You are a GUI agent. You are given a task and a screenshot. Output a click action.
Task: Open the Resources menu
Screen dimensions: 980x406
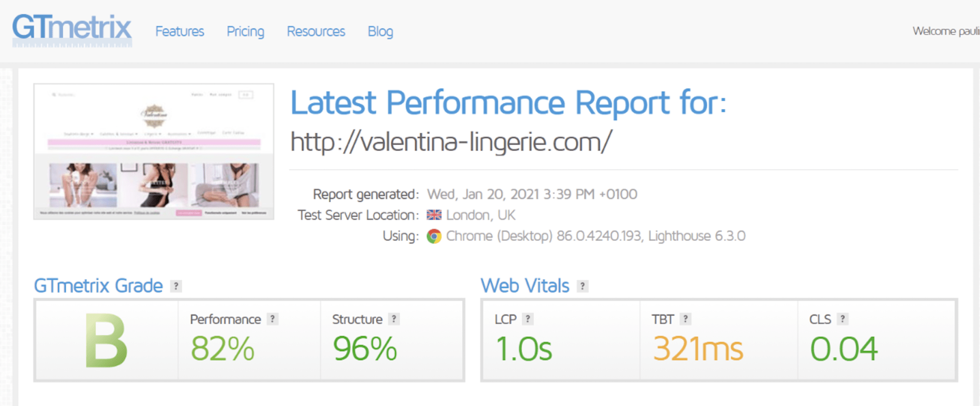pos(316,31)
